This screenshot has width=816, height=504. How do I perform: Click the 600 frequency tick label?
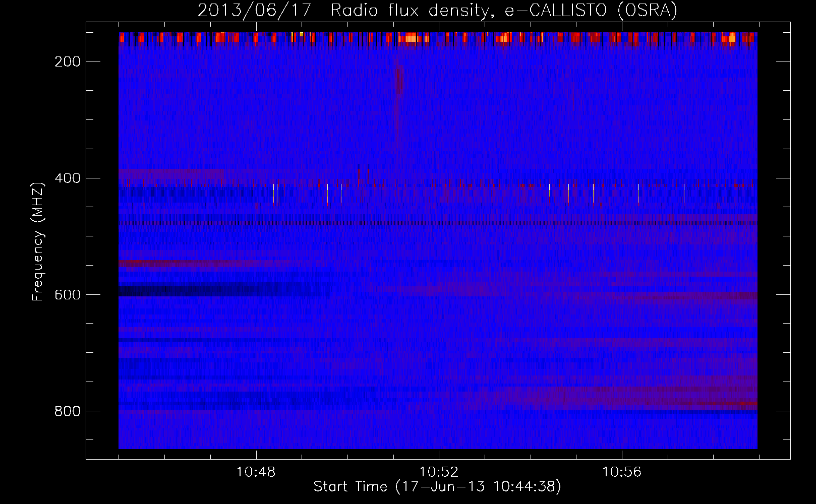click(x=68, y=295)
